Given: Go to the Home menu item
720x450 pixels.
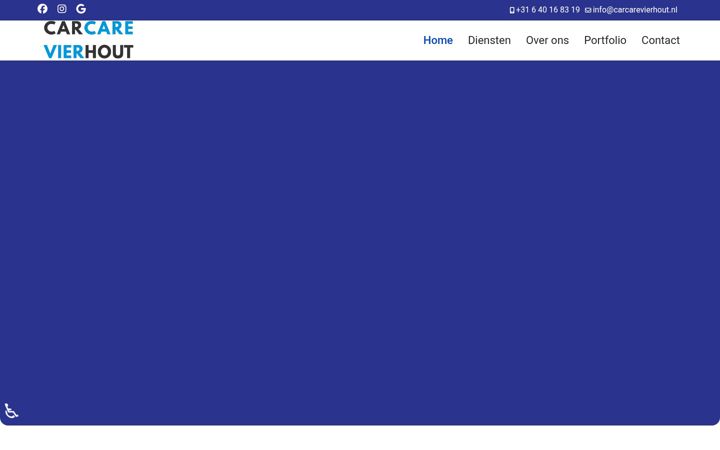Looking at the screenshot, I should pyautogui.click(x=438, y=40).
